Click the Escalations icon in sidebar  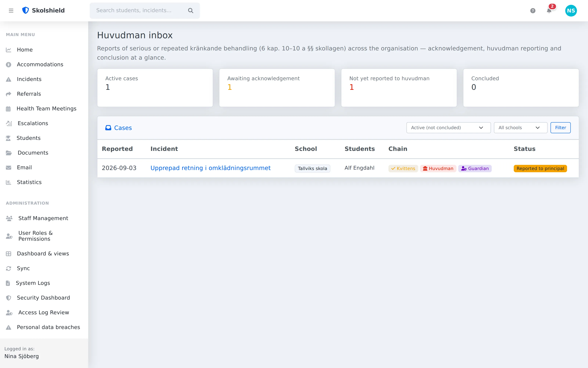[9, 123]
